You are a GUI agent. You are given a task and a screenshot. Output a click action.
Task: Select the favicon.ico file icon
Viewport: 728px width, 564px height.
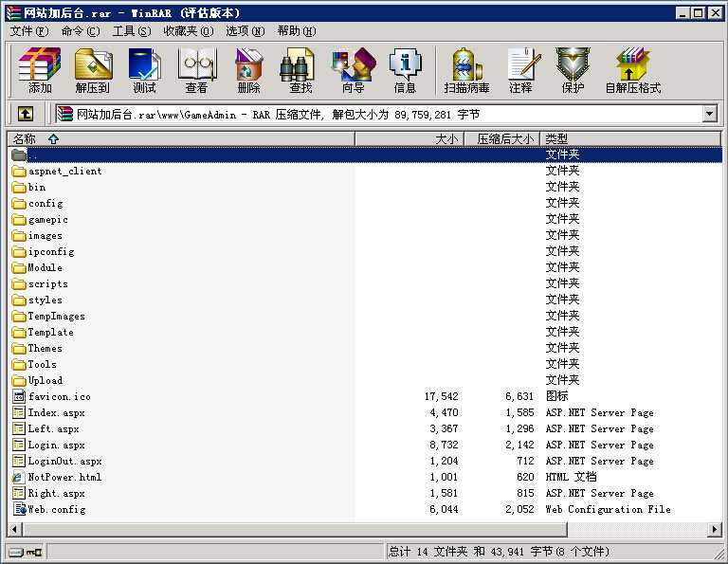pyautogui.click(x=19, y=396)
